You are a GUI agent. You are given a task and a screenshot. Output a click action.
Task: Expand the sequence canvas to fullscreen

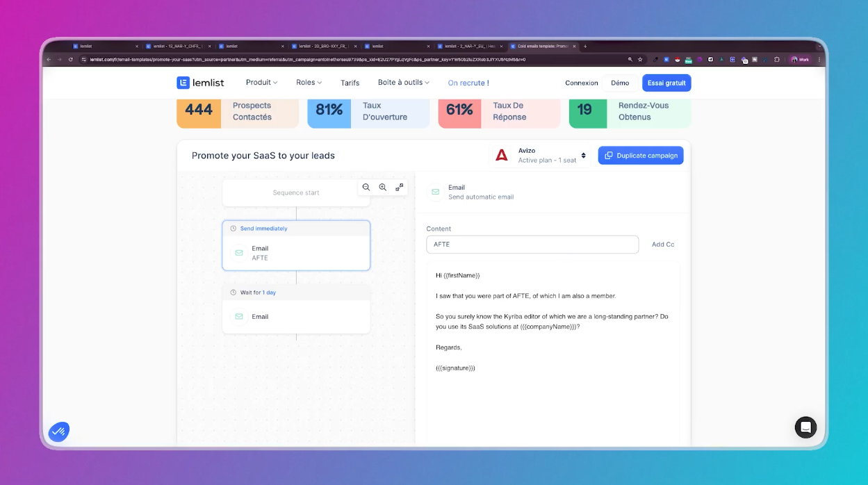(x=400, y=188)
